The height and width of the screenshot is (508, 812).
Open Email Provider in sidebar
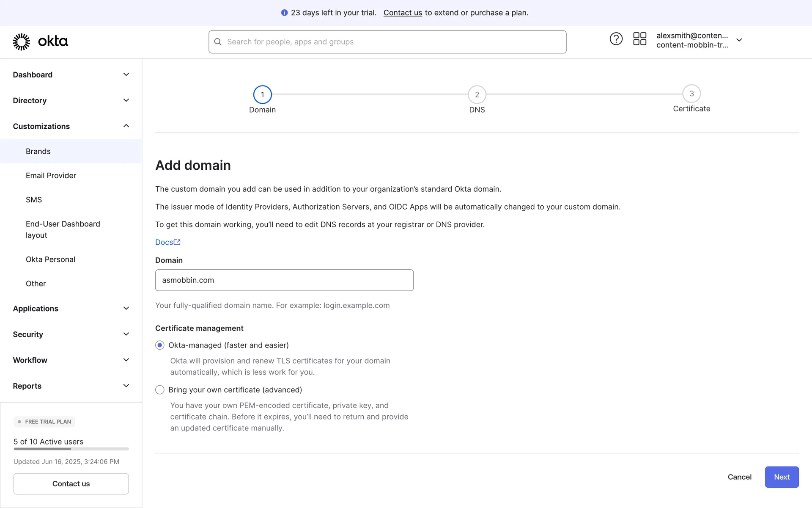tap(51, 176)
